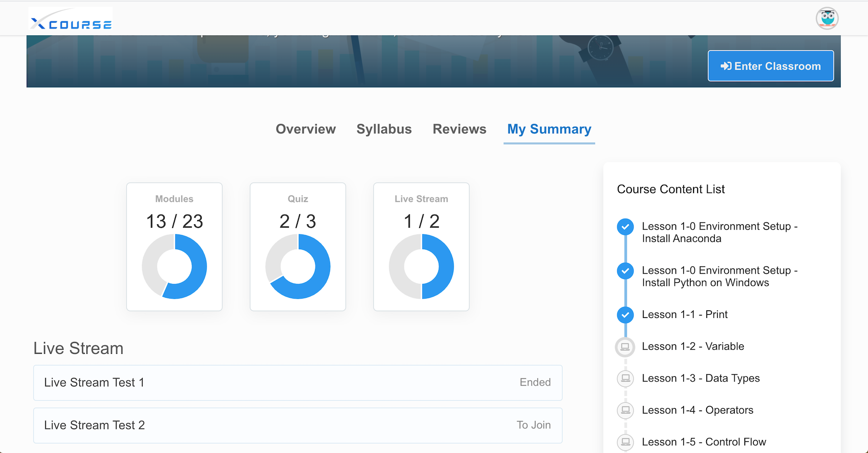Click the Live Stream progress donut chart
This screenshot has width=868, height=453.
(422, 266)
